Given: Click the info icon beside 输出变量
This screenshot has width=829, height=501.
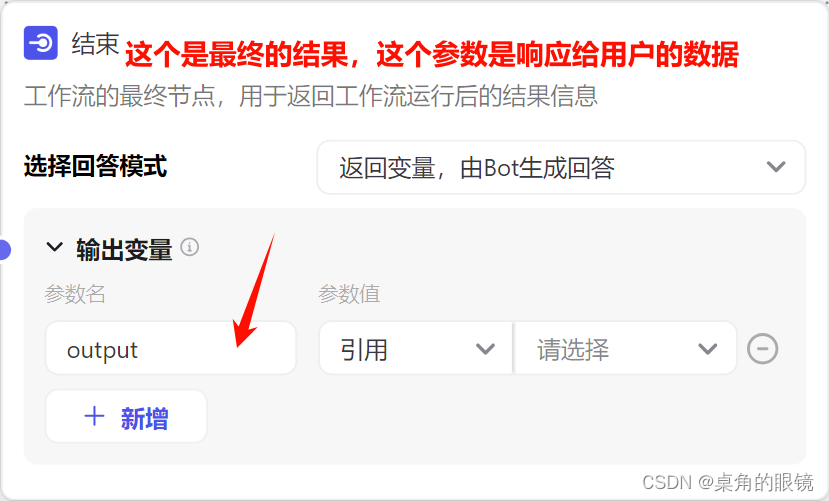Looking at the screenshot, I should coord(190,247).
